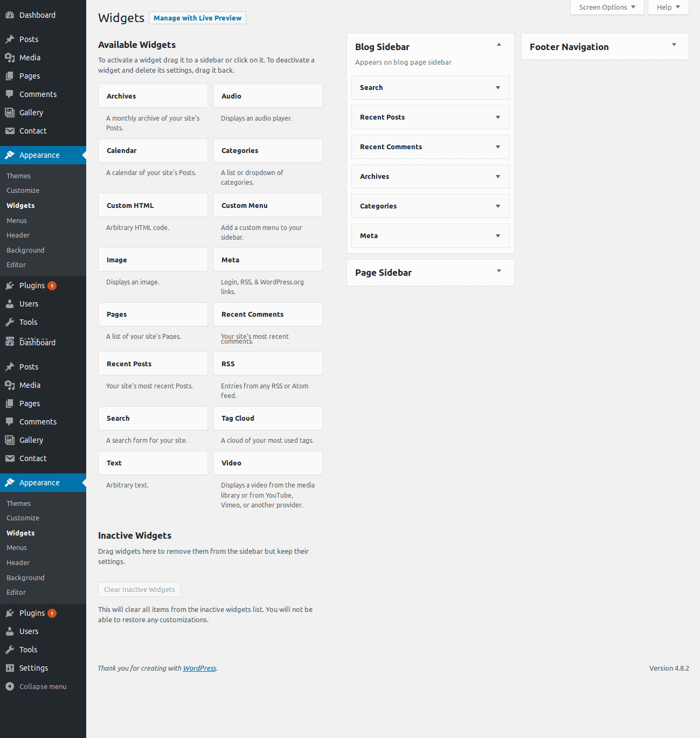The height and width of the screenshot is (738, 700).
Task: Open the Help dropdown tab
Action: pyautogui.click(x=668, y=8)
